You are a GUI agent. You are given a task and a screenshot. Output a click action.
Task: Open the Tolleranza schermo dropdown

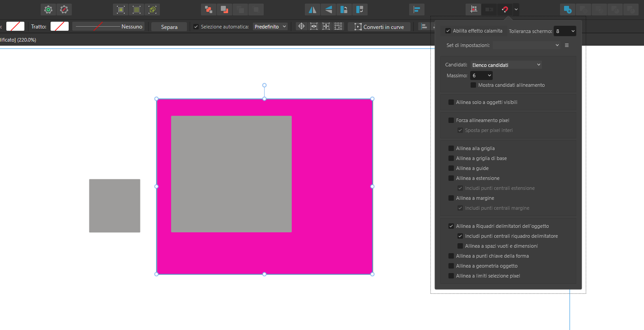(565, 31)
